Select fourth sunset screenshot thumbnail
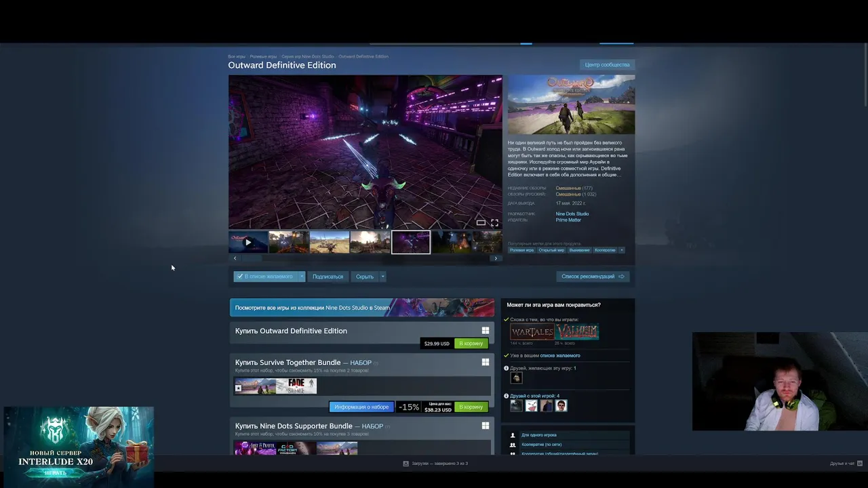 [x=370, y=242]
